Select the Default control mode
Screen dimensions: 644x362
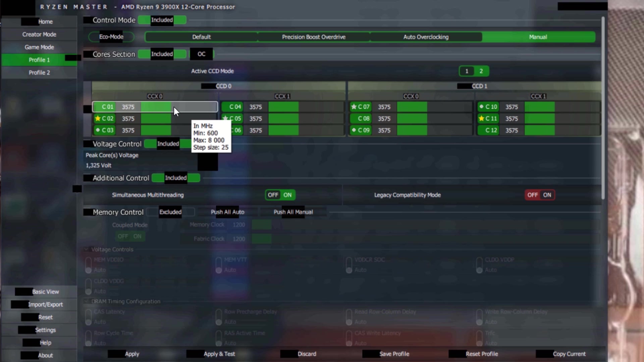201,37
